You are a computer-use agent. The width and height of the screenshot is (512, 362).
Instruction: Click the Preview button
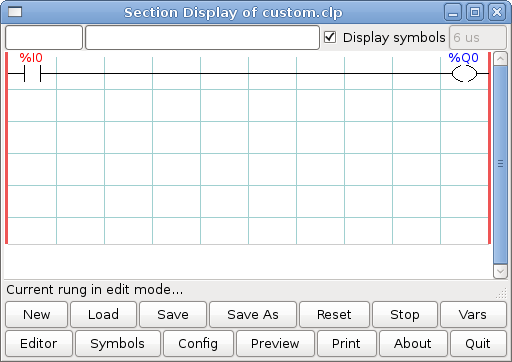[275, 343]
